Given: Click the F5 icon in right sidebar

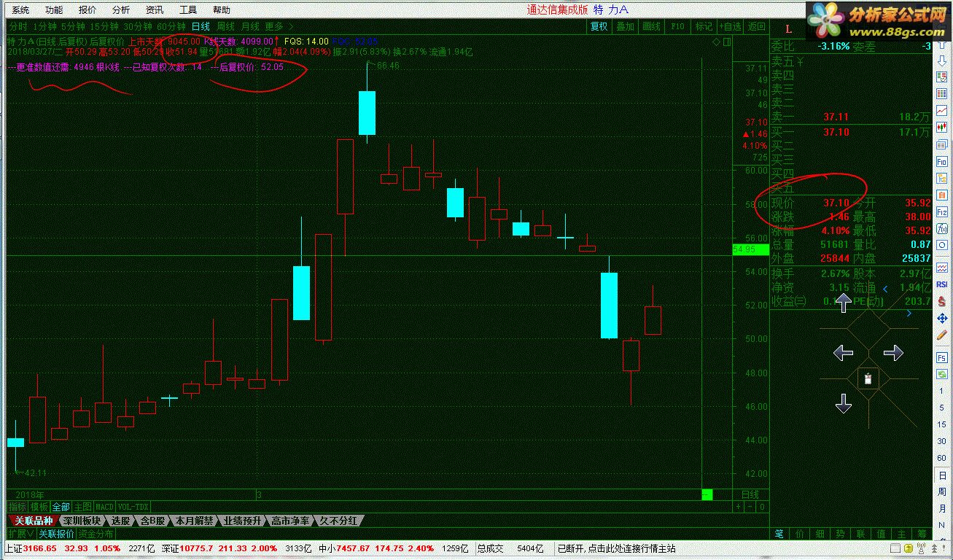Looking at the screenshot, I should (x=942, y=358).
